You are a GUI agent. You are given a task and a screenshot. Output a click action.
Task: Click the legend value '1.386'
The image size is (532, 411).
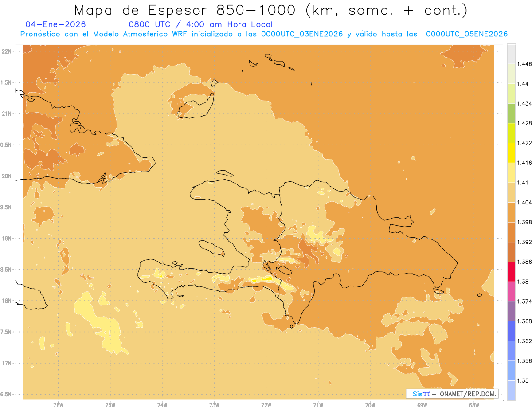[524, 262]
